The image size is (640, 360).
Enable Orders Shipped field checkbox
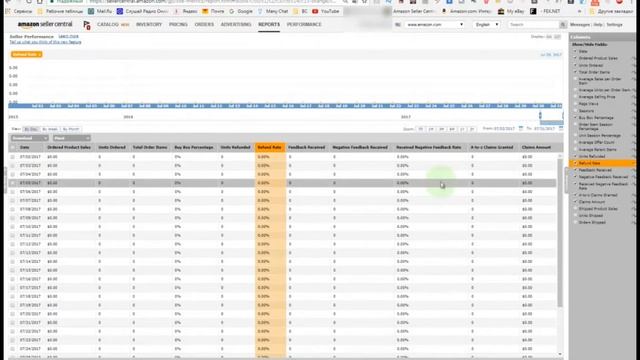pos(576,222)
